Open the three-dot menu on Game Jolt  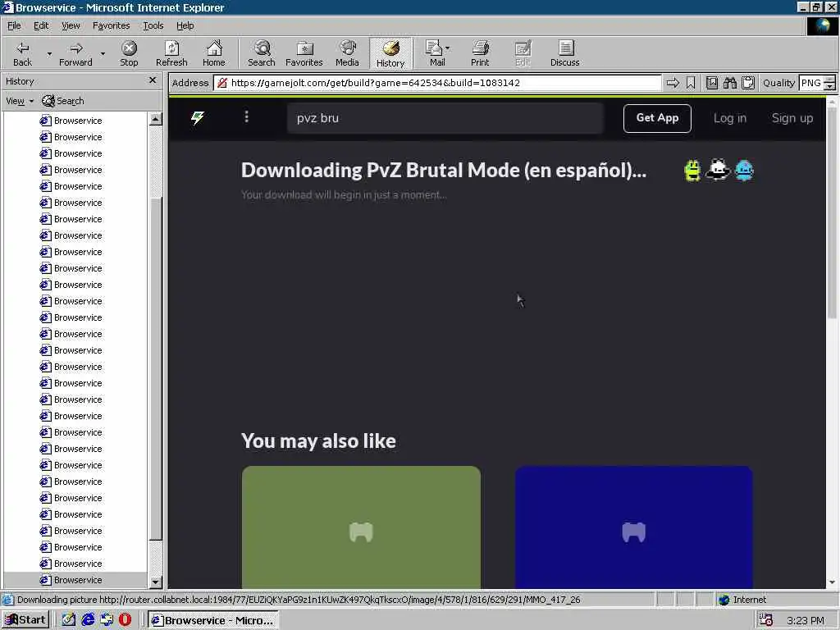[x=246, y=116]
